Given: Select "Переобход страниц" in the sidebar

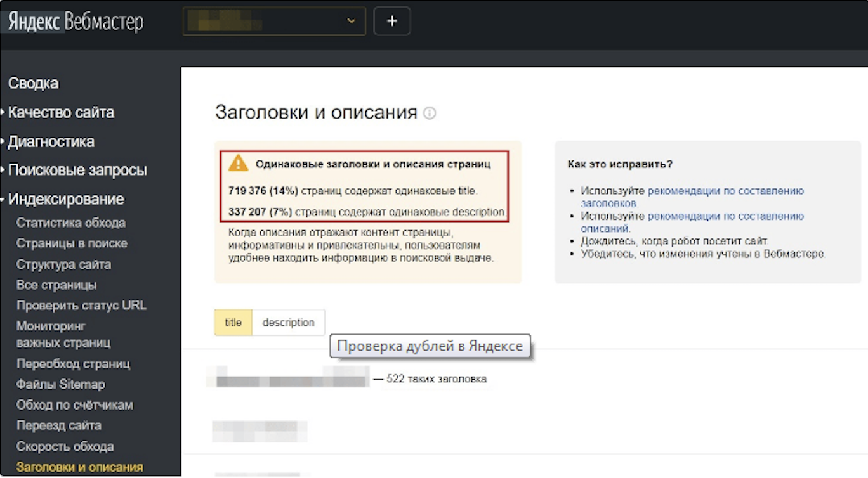Looking at the screenshot, I should (x=74, y=364).
